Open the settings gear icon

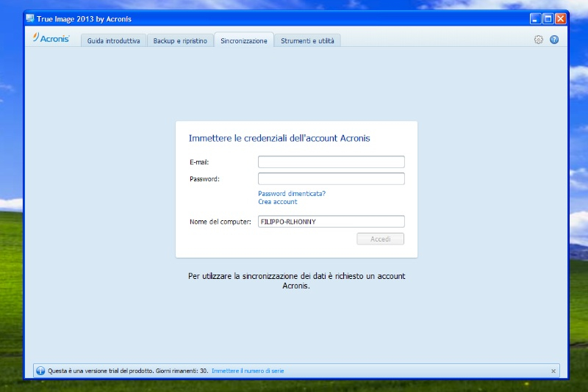(539, 40)
